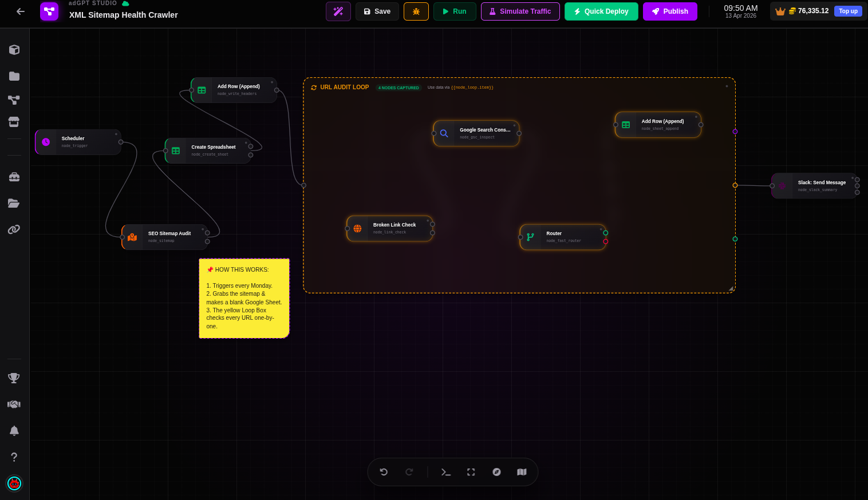Click Simulate Traffic button
The height and width of the screenshot is (500, 868).
(x=520, y=11)
